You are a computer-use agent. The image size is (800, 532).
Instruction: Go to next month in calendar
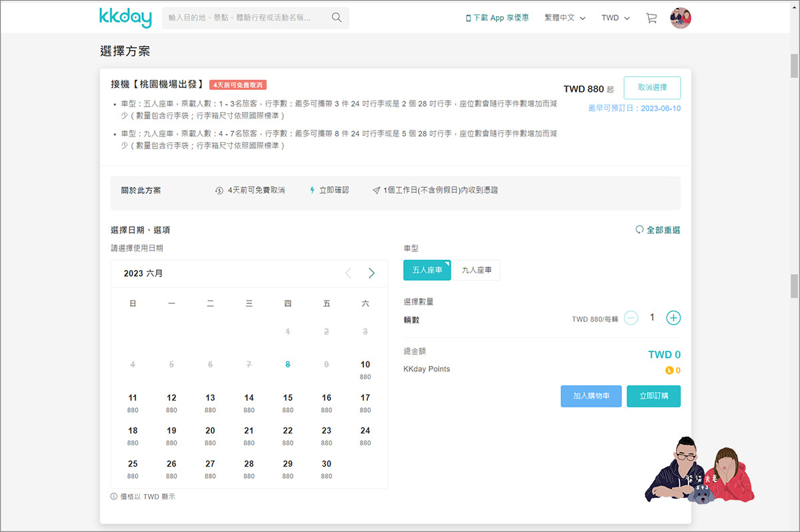371,273
